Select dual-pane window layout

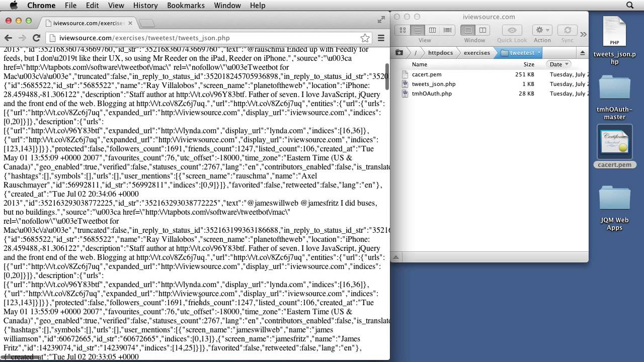[x=482, y=30]
